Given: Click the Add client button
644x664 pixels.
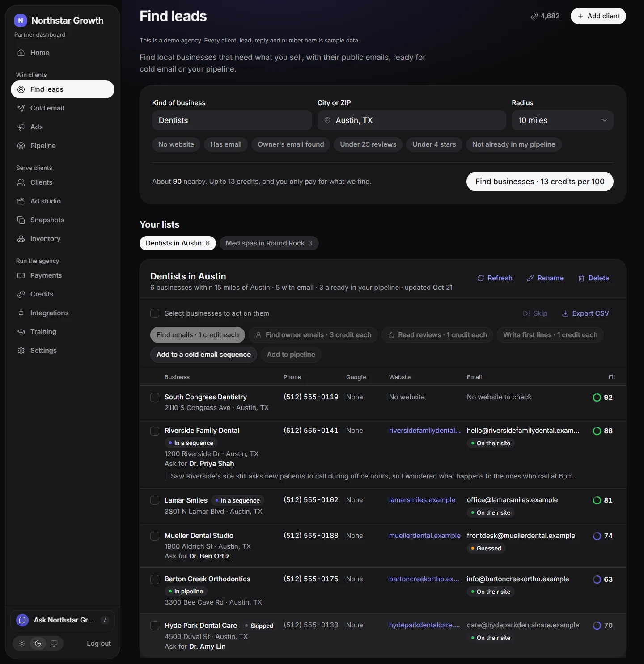Looking at the screenshot, I should (598, 16).
